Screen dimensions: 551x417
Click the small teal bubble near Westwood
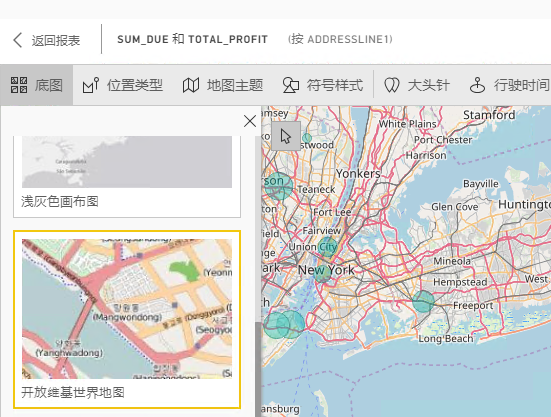(307, 138)
